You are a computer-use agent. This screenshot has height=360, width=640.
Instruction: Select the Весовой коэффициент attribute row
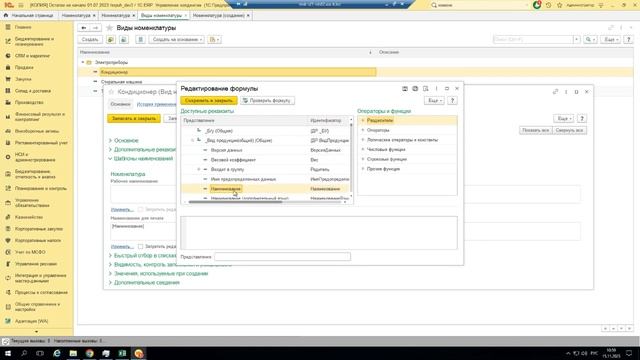[265, 160]
